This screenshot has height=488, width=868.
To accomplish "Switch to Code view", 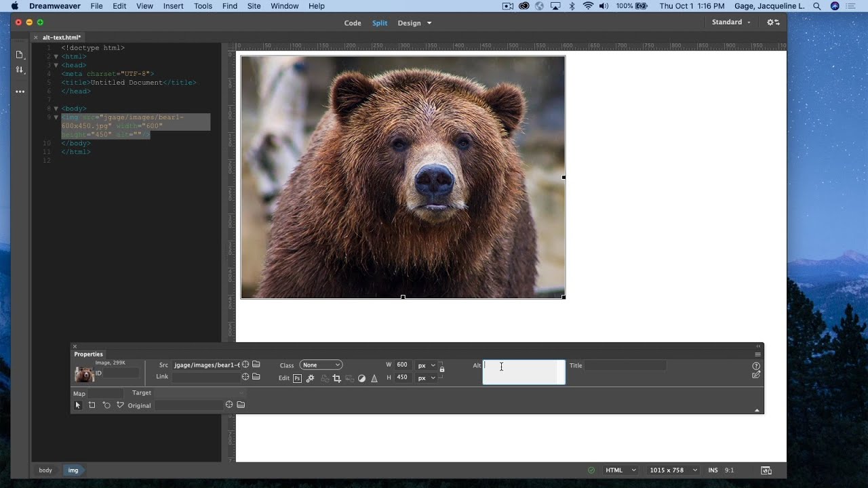I will click(x=353, y=23).
